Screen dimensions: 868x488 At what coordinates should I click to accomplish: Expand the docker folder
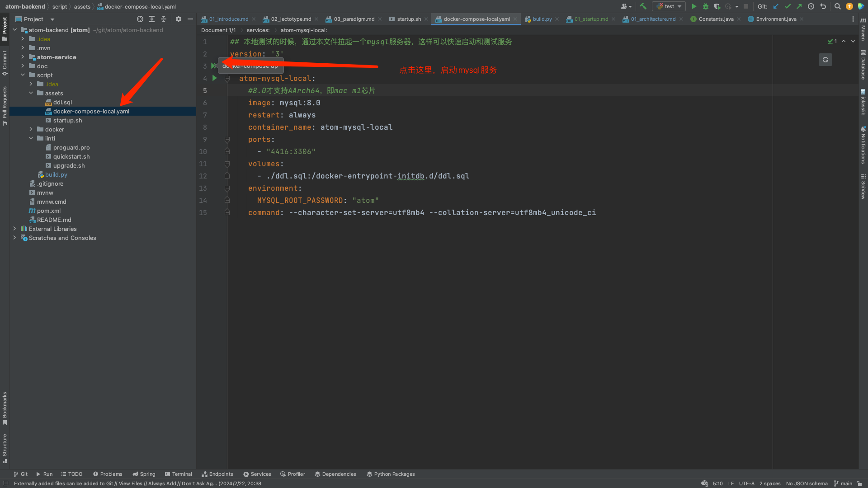point(31,129)
